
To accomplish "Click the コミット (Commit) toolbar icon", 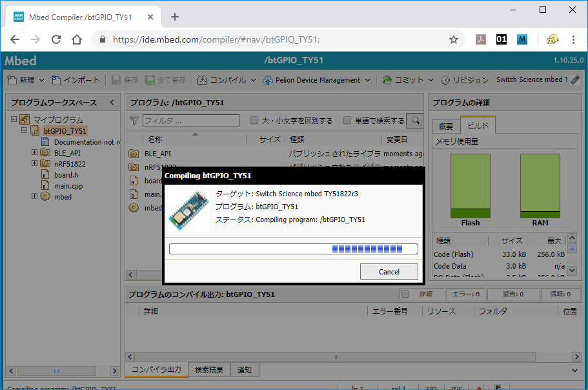I will pyautogui.click(x=387, y=80).
